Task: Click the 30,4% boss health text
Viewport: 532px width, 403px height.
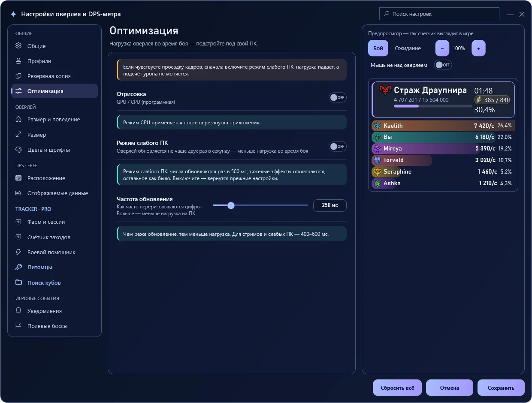Action: [x=484, y=110]
